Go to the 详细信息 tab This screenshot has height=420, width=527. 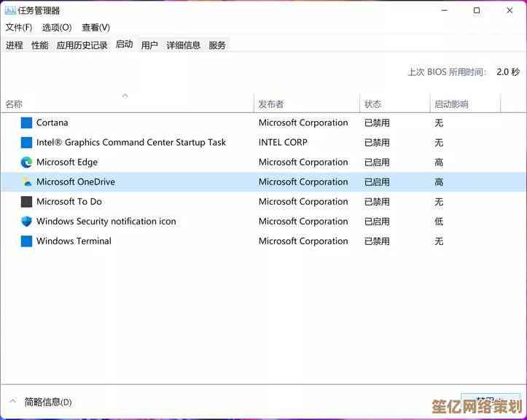coord(183,45)
